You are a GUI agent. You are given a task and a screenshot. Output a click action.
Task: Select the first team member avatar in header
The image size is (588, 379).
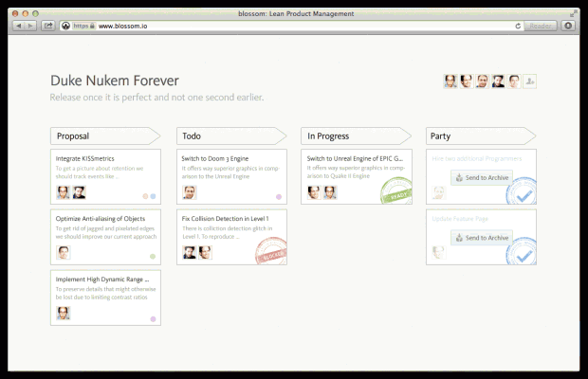[450, 81]
